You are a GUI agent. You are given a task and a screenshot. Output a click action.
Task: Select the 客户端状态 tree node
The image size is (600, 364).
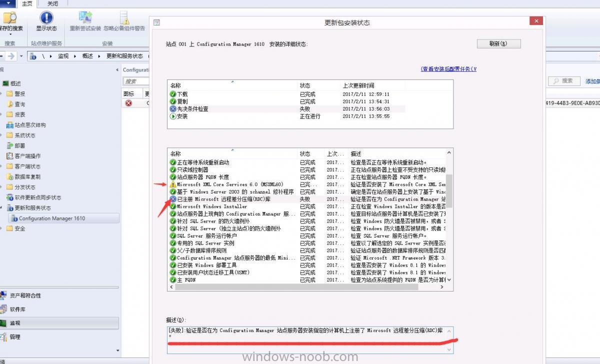pyautogui.click(x=27, y=166)
